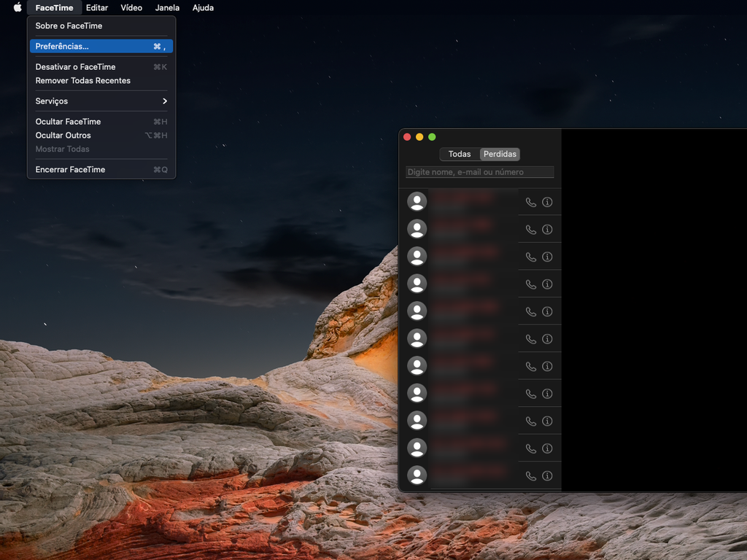747x560 pixels.
Task: Select Desativar o FaceTime
Action: 101,66
